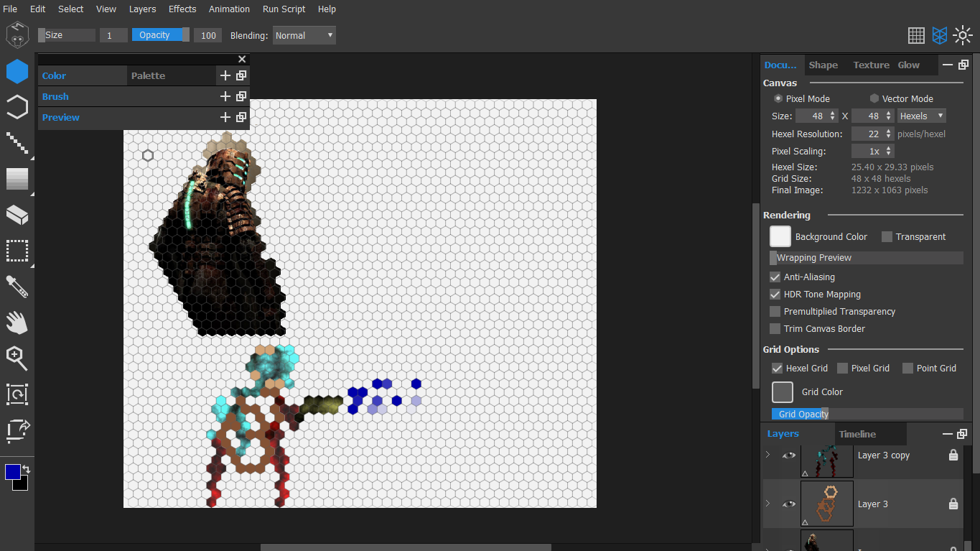Open the Layers menu
This screenshot has height=551, width=980.
point(142,9)
